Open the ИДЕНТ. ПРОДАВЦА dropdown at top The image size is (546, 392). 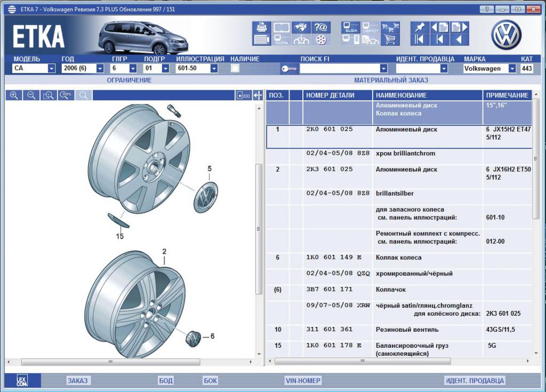tap(443, 68)
